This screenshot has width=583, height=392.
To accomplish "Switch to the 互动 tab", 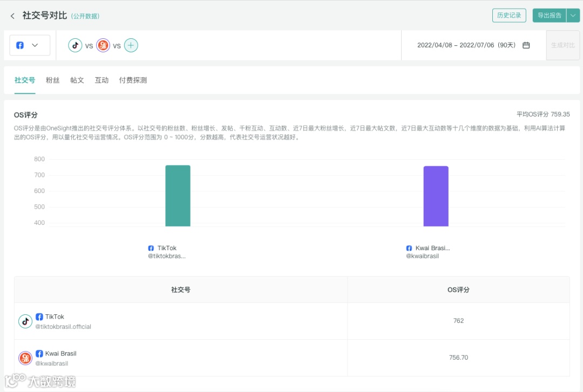I will click(x=101, y=80).
